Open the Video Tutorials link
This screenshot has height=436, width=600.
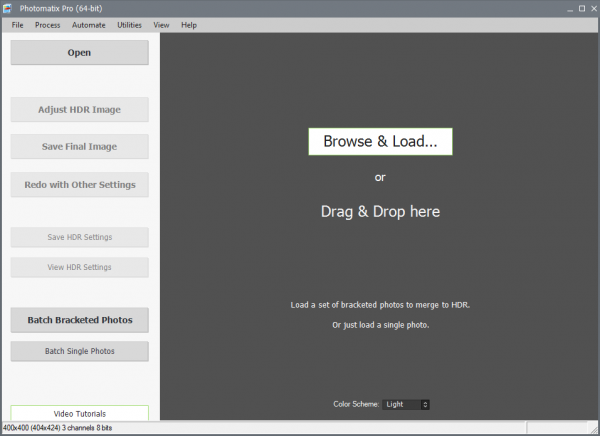tap(79, 413)
